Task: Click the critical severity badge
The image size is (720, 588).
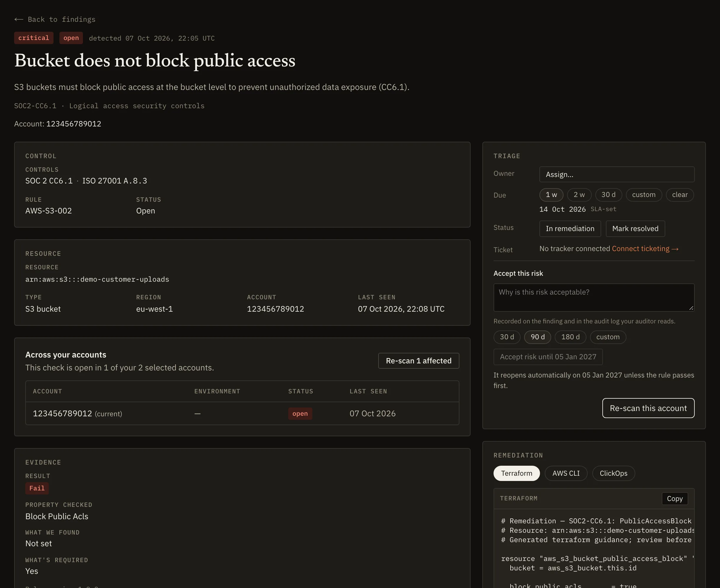Action: point(34,38)
